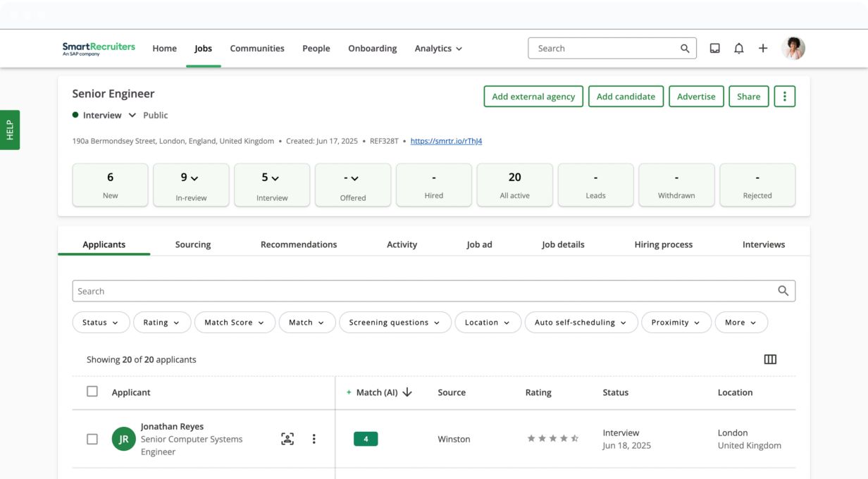Open the user profile avatar

coord(793,49)
